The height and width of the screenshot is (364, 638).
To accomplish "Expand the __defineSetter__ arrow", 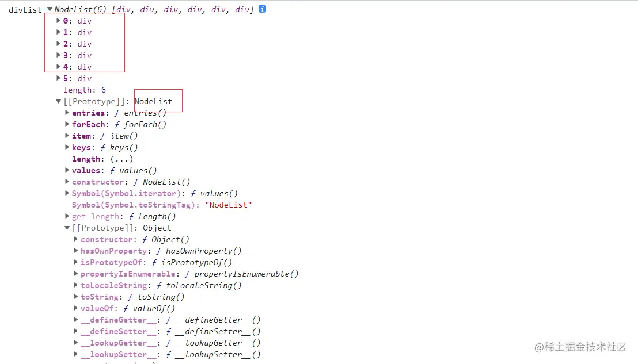I will pos(75,331).
